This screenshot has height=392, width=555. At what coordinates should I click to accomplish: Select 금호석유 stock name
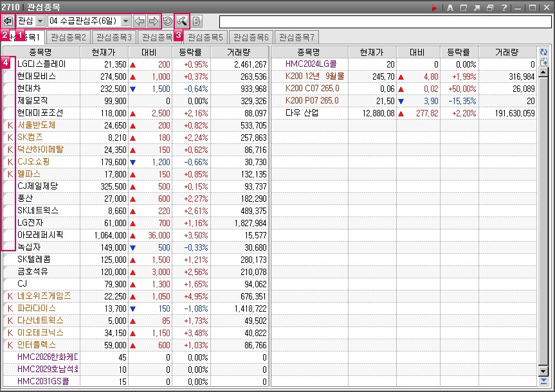[33, 272]
